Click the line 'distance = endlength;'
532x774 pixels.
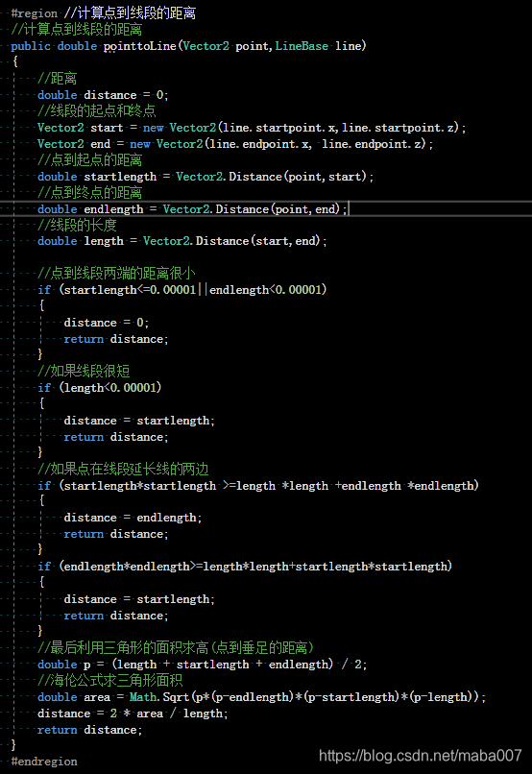(x=133, y=518)
